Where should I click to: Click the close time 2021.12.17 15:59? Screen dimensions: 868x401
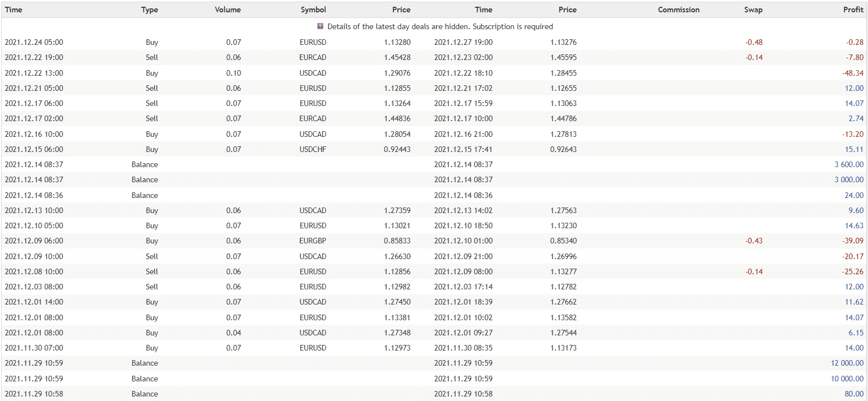tap(463, 103)
